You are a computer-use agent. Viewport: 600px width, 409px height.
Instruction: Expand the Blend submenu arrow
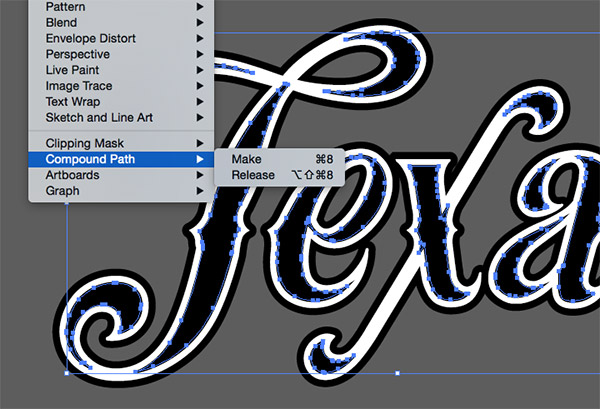201,23
